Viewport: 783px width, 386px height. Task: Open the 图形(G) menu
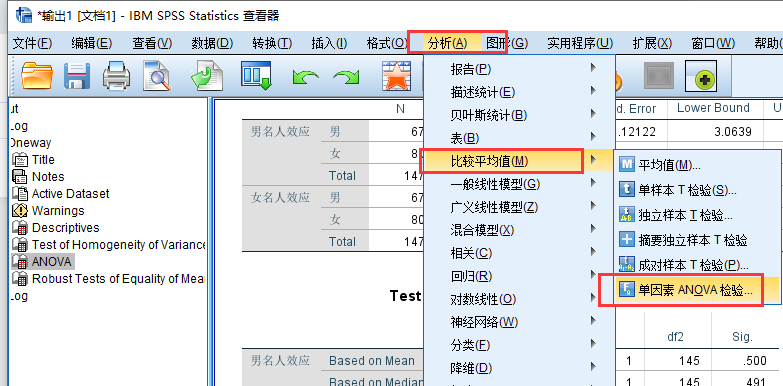[x=506, y=43]
